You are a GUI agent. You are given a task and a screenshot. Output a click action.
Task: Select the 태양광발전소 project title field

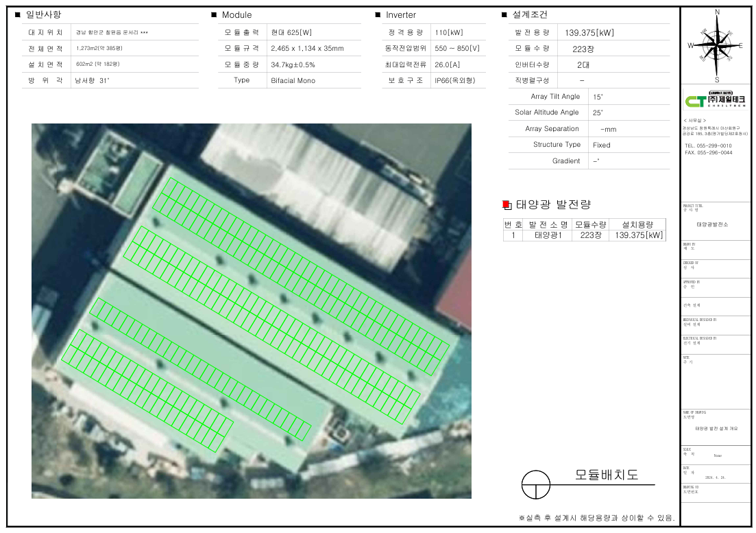[x=712, y=224]
